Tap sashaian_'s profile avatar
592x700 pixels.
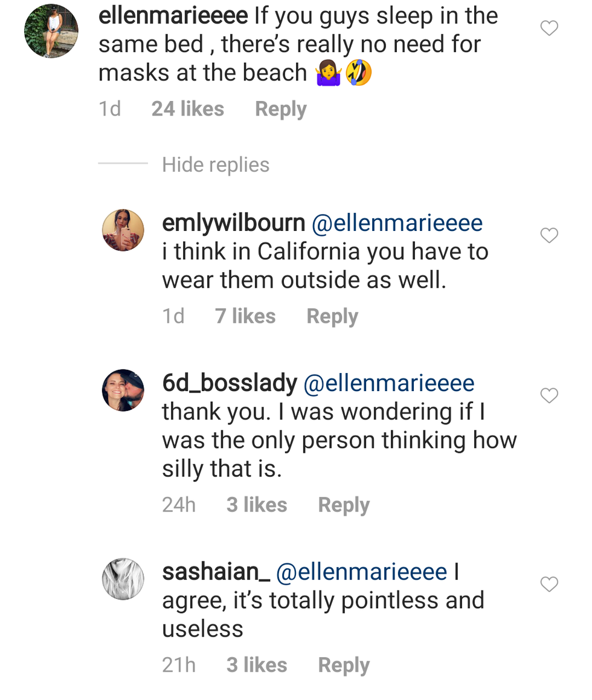coord(123,579)
